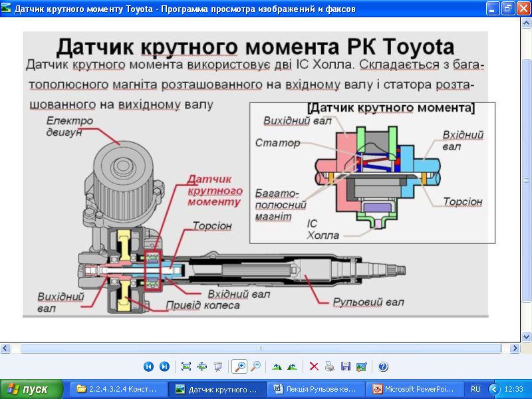Image resolution: width=532 pixels, height=399 pixels.
Task: Switch to the 2.2.4.3.2.4 Конст... folder taskbar item
Action: click(118, 389)
